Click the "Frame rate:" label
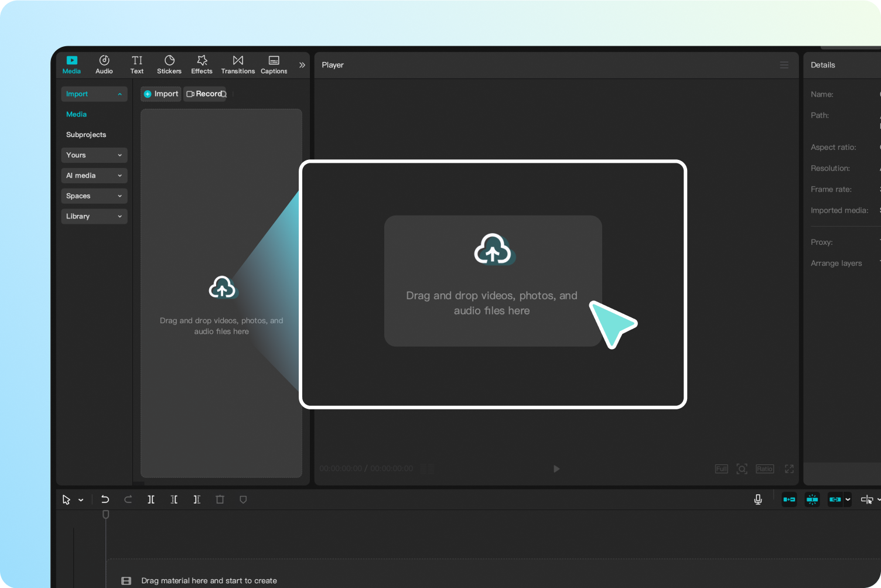 pos(831,189)
